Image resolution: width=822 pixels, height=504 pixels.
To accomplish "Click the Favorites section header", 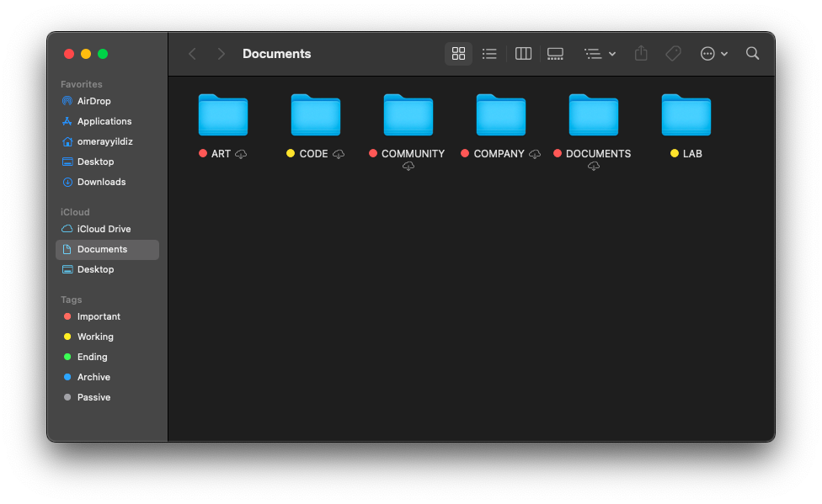I will pyautogui.click(x=81, y=84).
